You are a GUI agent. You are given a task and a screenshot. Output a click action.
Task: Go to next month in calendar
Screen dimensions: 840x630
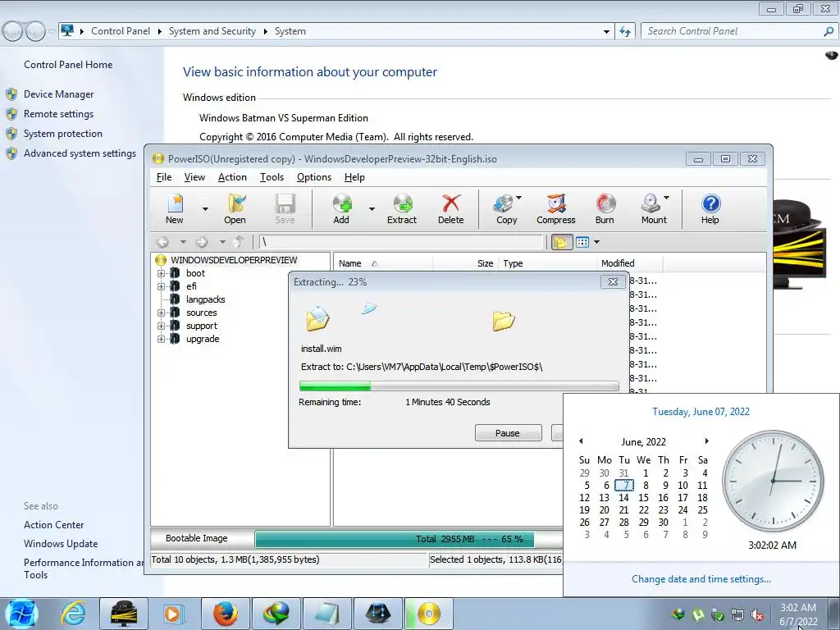pos(706,441)
